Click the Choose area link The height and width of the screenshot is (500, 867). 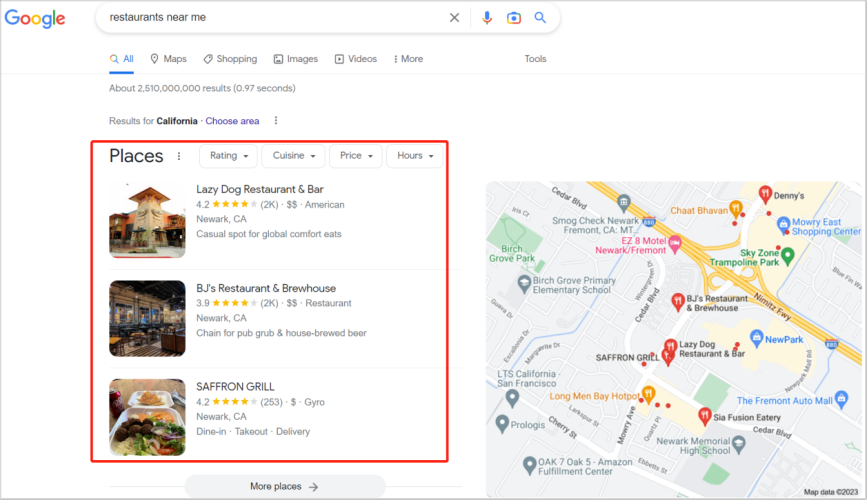[232, 121]
